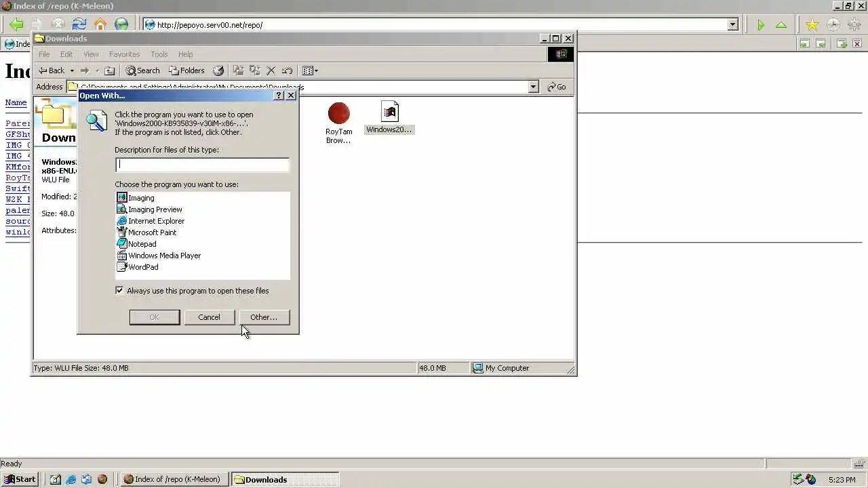Viewport: 868px width, 488px height.
Task: Click Go button in Explorer address bar
Action: tap(557, 87)
